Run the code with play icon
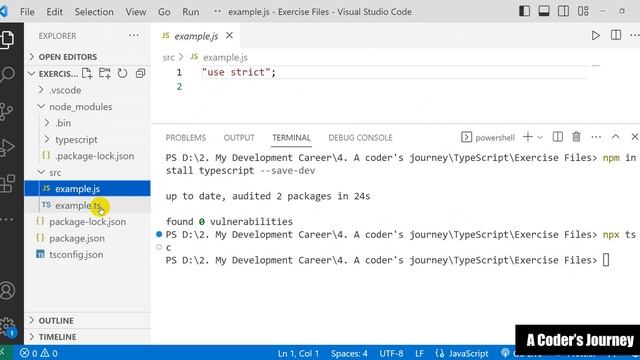Image resolution: width=640 pixels, height=360 pixels. [596, 36]
